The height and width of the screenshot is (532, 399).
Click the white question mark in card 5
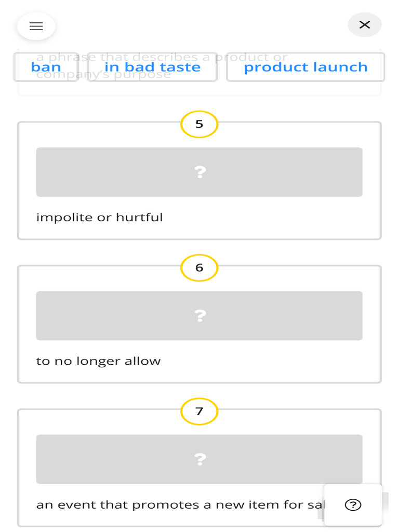click(200, 172)
